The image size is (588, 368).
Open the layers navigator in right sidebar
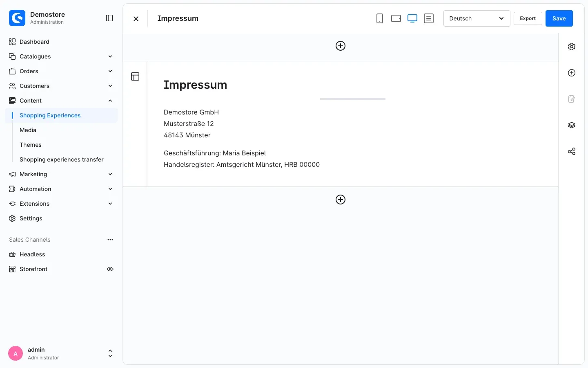572,125
